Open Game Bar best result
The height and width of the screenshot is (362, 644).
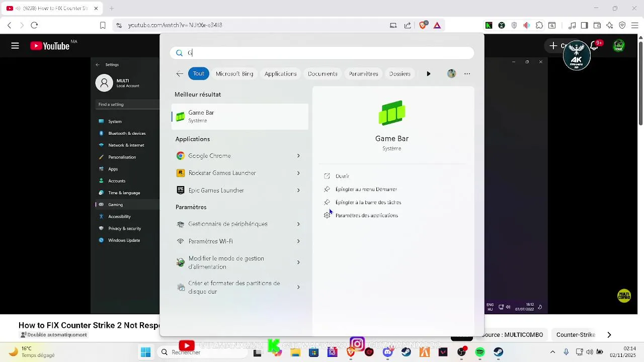[x=239, y=116]
